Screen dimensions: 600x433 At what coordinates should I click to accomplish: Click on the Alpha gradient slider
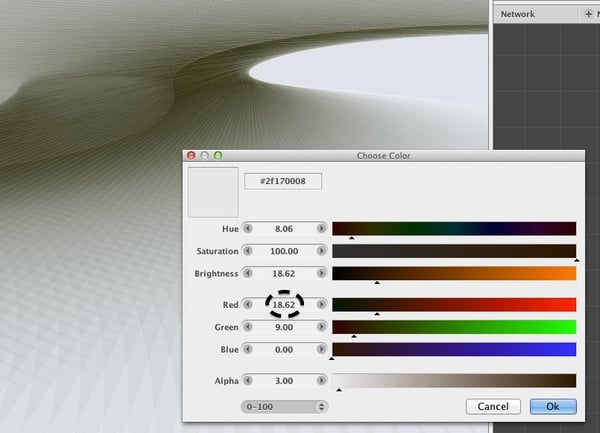point(454,381)
